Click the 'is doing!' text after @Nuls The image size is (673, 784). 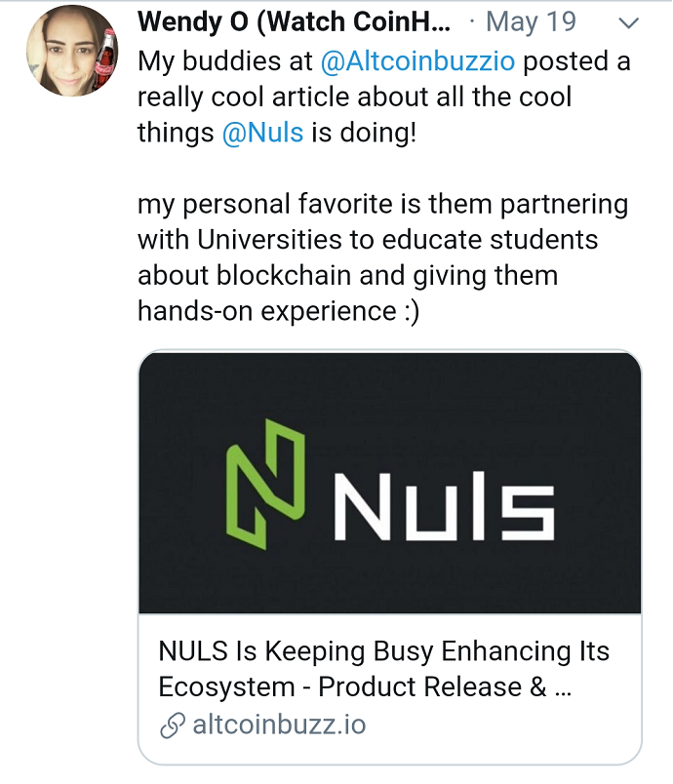364,133
